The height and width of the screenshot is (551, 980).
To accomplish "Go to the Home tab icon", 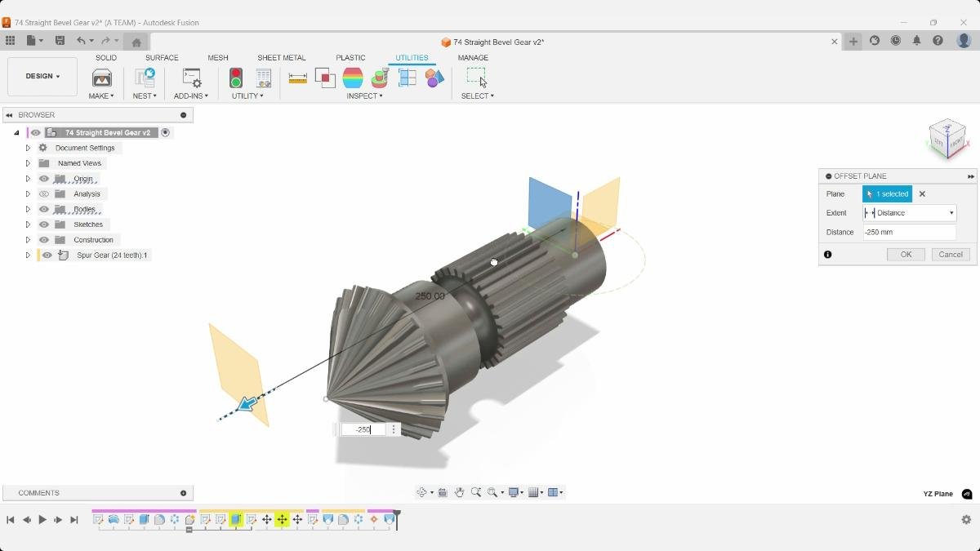I will (x=136, y=42).
